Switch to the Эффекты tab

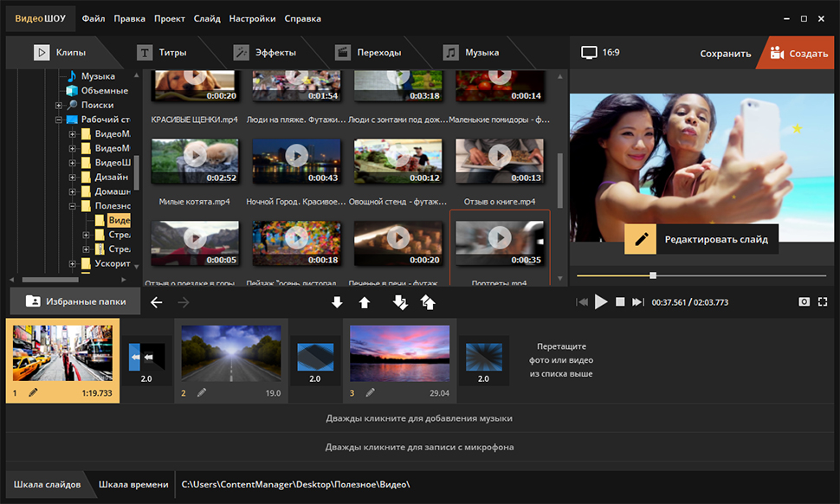[x=265, y=53]
